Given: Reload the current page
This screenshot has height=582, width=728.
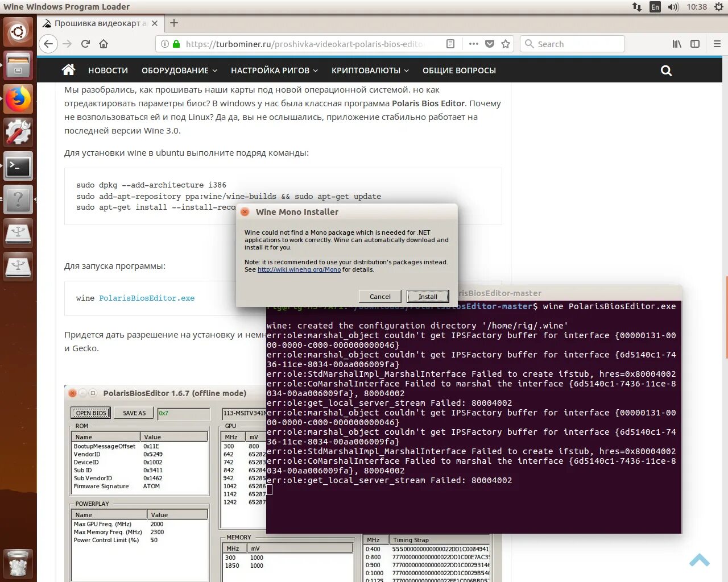Looking at the screenshot, I should point(85,44).
